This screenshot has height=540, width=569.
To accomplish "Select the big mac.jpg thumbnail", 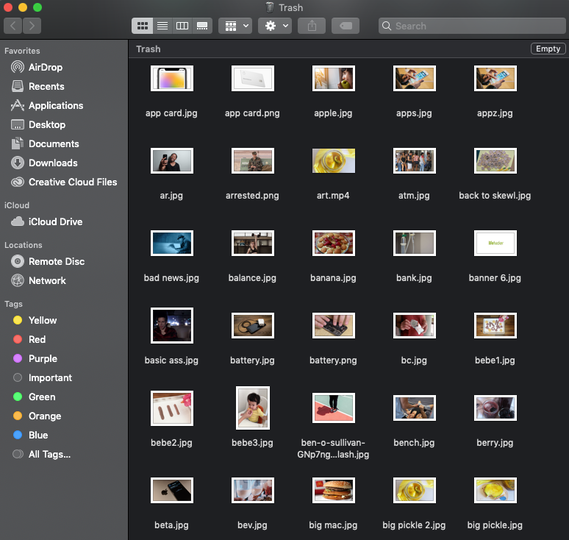I will (333, 490).
